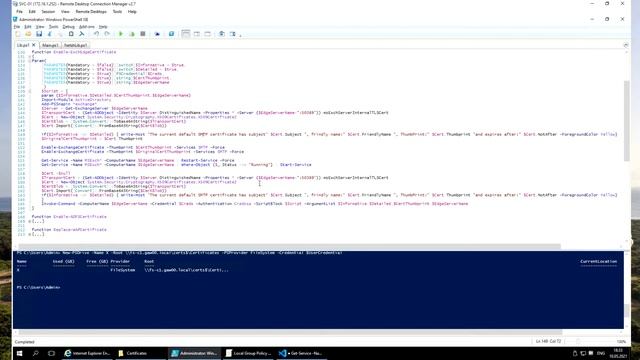Open Task View from the taskbar
This screenshot has height=360, width=640.
tap(51, 353)
